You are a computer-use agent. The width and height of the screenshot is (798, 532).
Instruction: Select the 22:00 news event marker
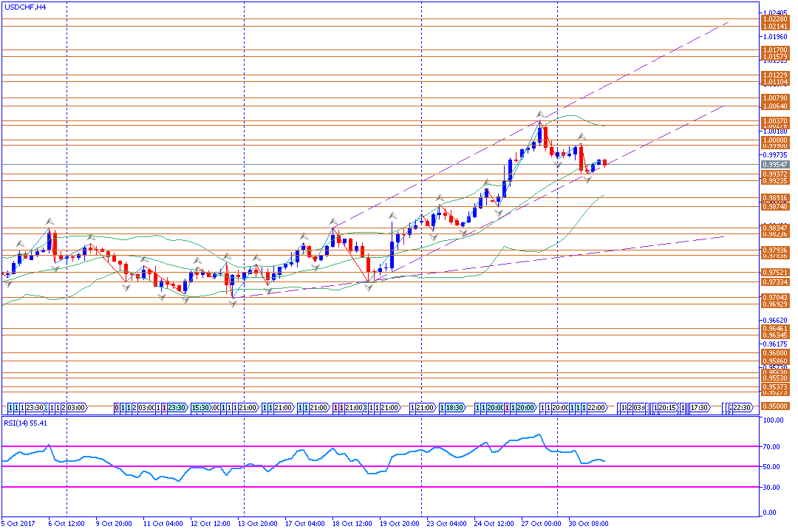tap(596, 408)
